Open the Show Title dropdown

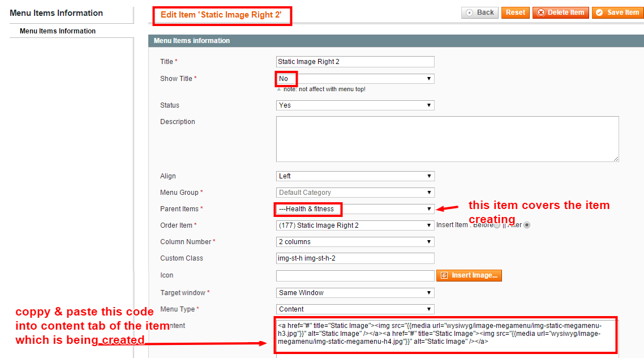point(355,79)
